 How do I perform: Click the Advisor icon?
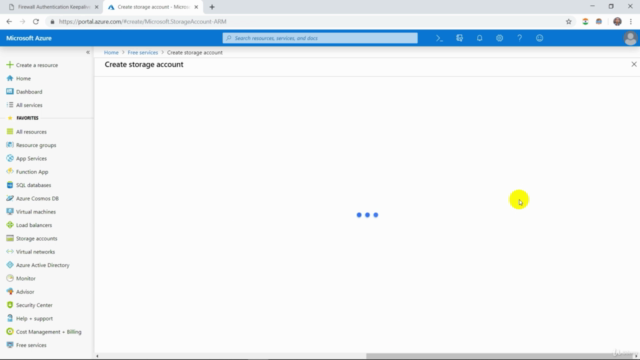10,291
